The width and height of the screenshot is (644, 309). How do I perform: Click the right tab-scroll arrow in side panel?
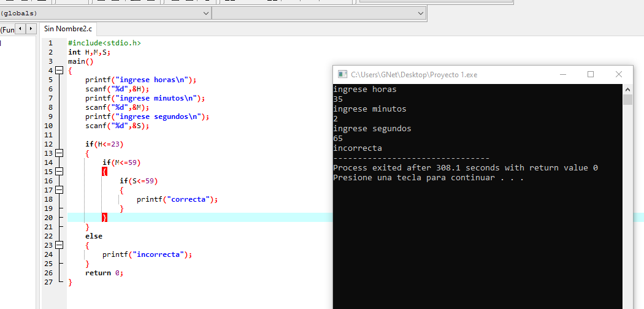pos(31,29)
